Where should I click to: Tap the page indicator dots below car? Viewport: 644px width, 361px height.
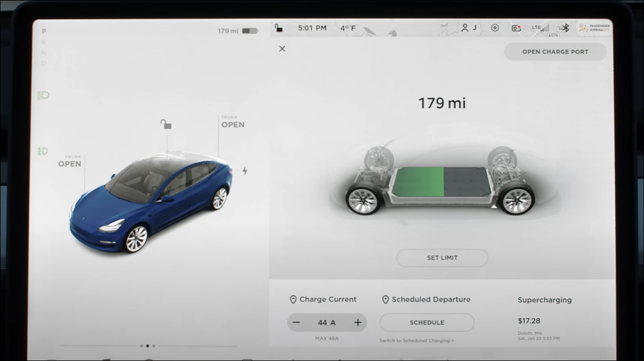point(147,346)
